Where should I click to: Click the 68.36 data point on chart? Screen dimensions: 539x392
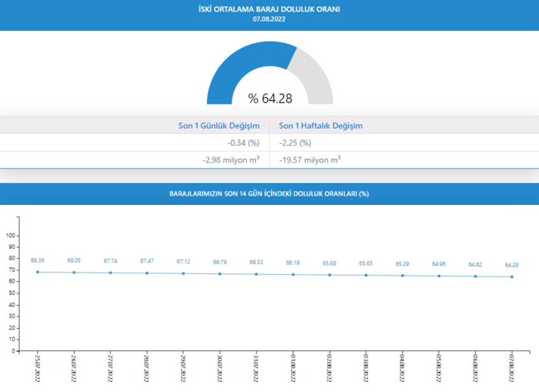point(37,272)
